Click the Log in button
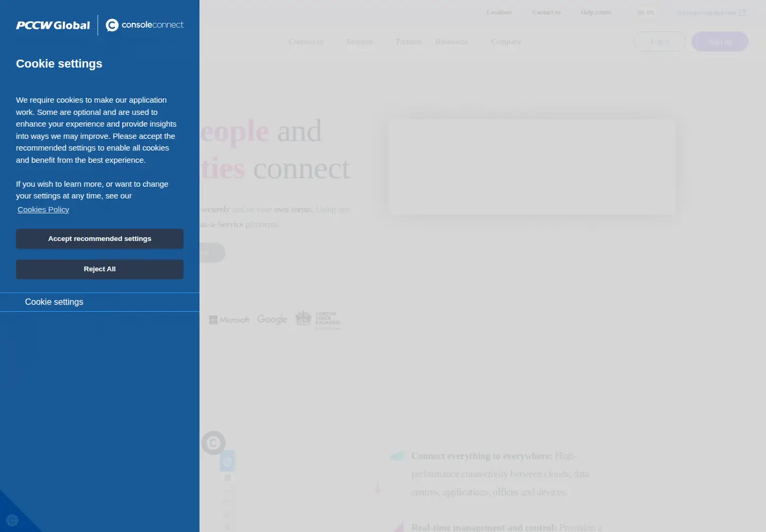 tap(660, 41)
